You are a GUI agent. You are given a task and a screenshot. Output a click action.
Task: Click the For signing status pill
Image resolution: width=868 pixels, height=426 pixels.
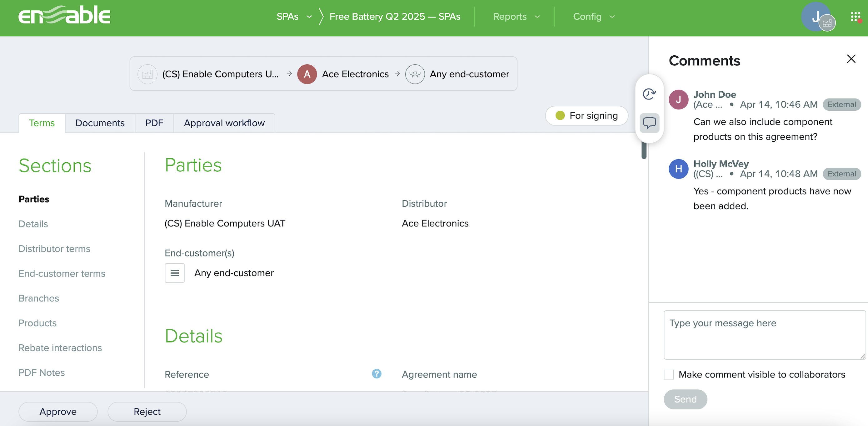586,116
